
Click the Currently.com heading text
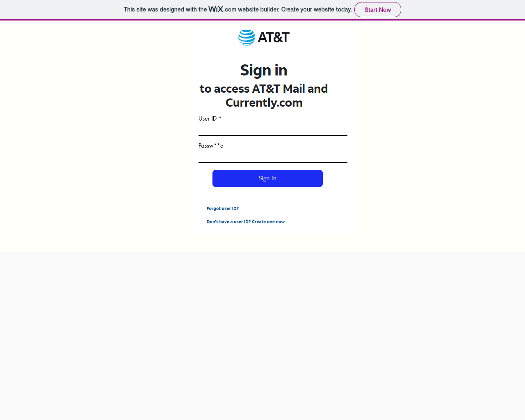[x=264, y=103]
